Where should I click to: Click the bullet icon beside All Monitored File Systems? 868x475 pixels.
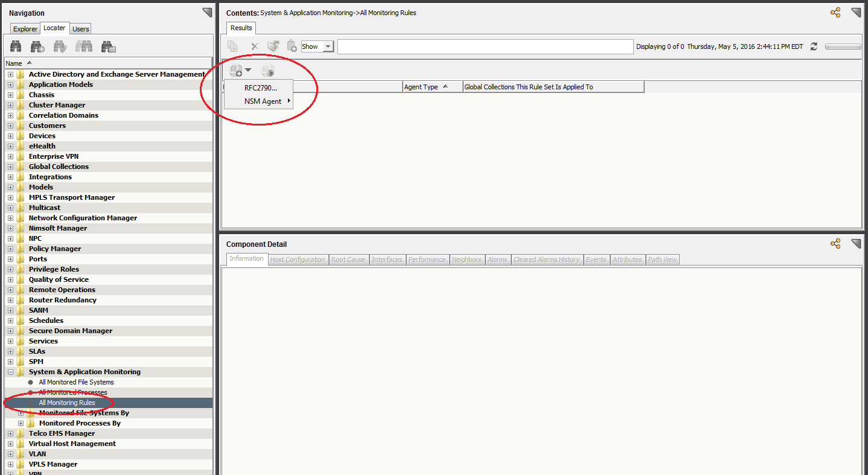(x=31, y=382)
